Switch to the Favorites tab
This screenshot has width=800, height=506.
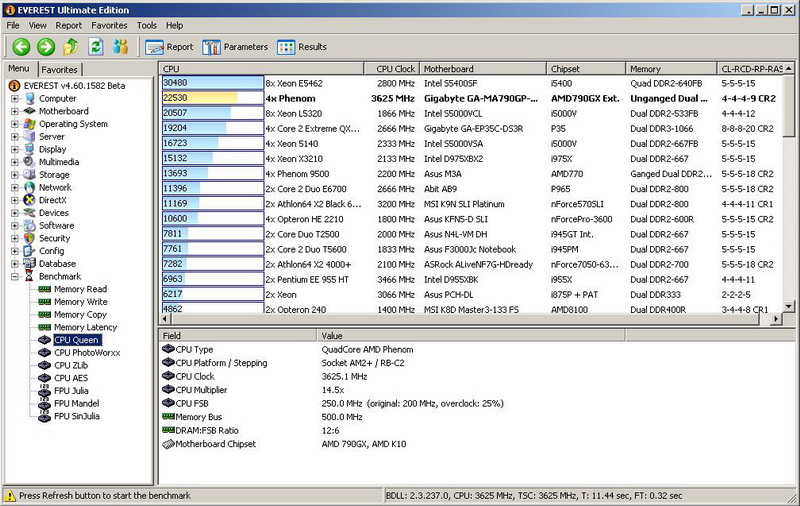(59, 69)
